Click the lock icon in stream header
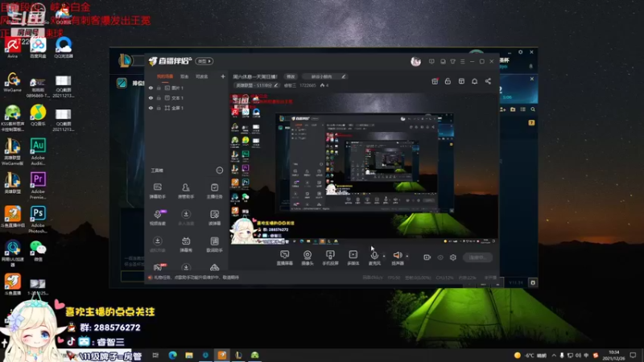The width and height of the screenshot is (644, 362). pos(448,81)
